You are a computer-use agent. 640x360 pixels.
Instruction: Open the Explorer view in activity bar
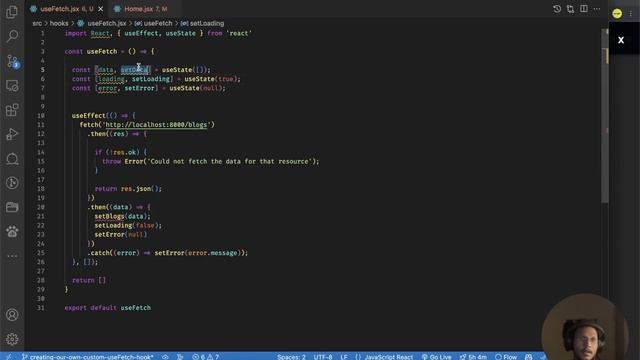tap(12, 12)
